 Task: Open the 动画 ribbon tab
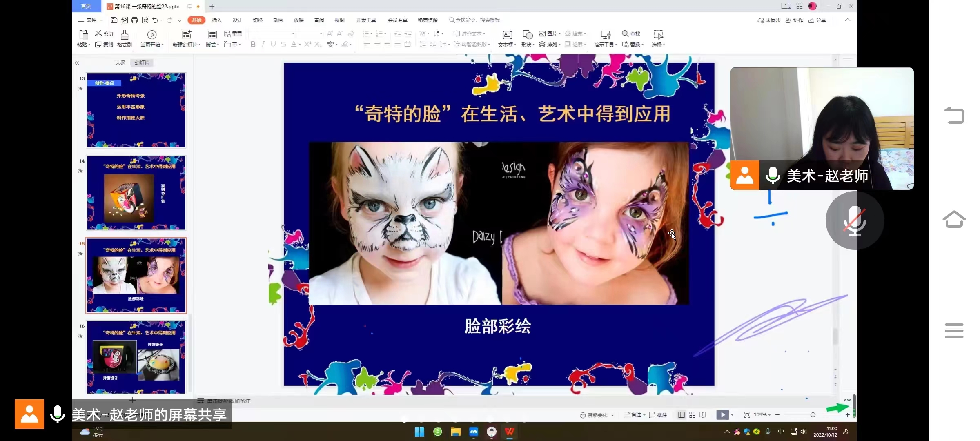click(278, 20)
